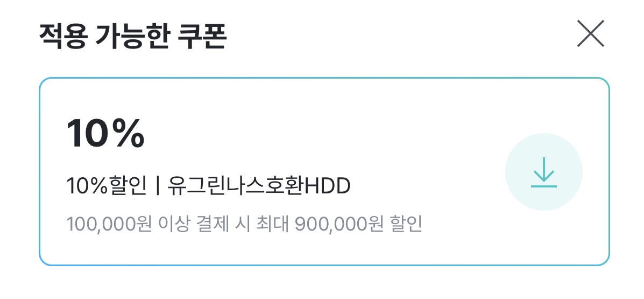644x299 pixels.
Task: Dismiss the coupon popup with X icon
Action: 591,33
